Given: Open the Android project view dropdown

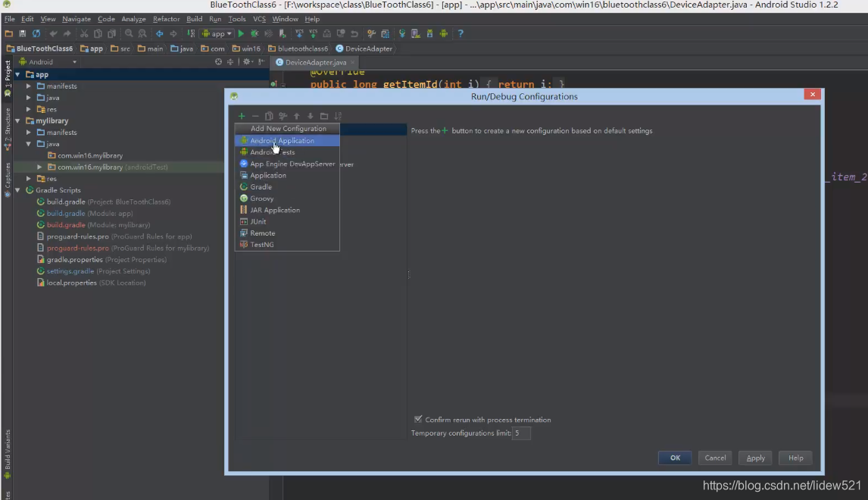Looking at the screenshot, I should [x=48, y=62].
